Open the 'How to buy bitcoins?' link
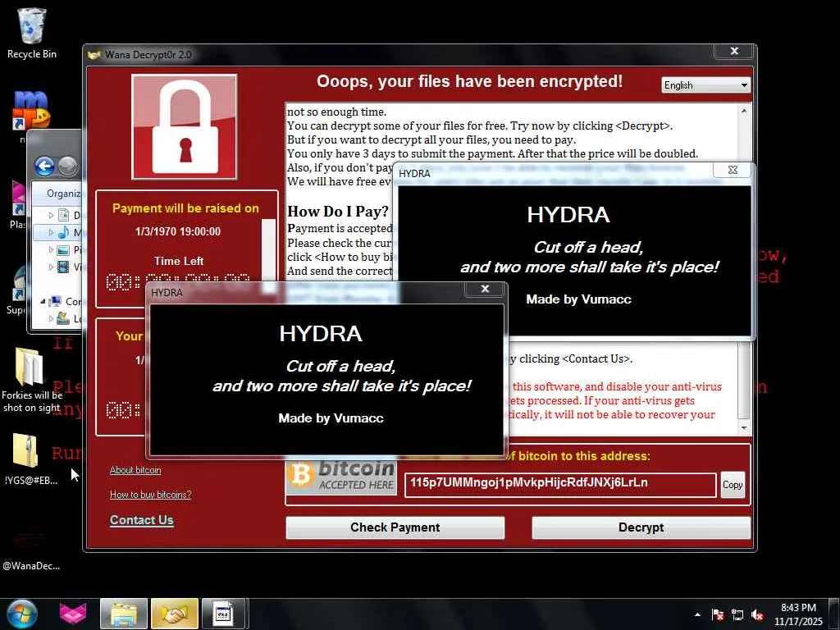Image resolution: width=840 pixels, height=630 pixels. pos(151,495)
